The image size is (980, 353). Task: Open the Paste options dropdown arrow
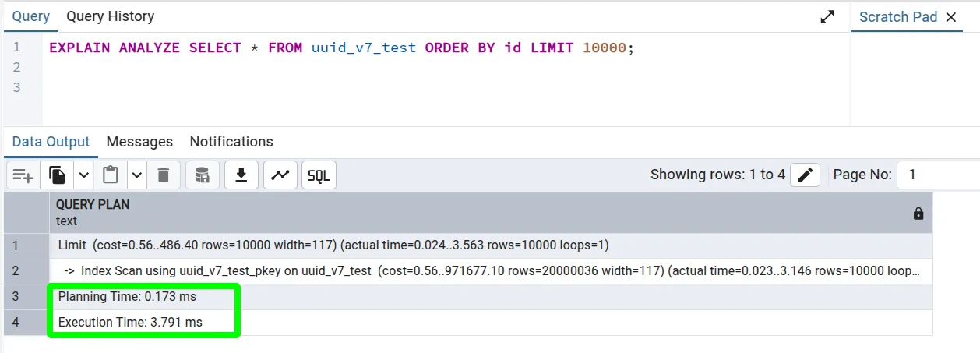137,175
